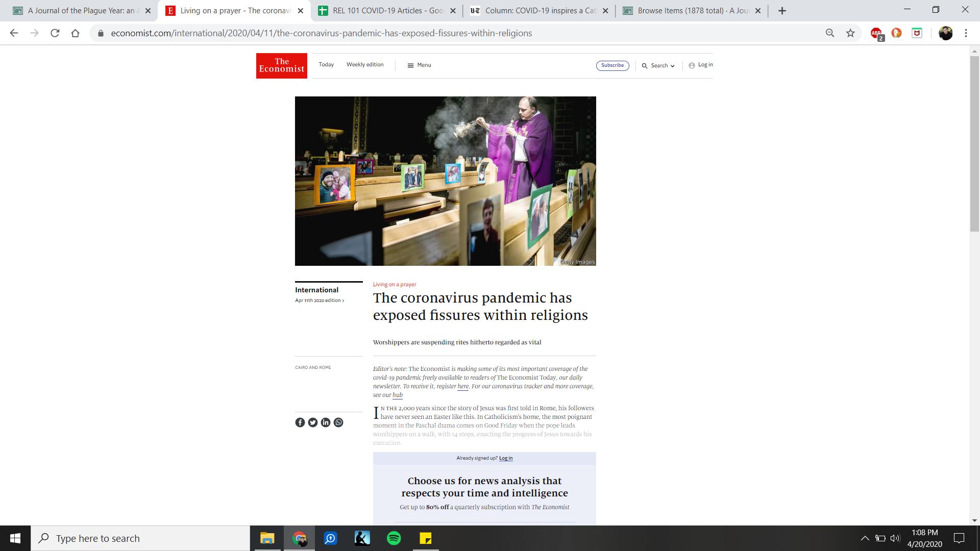
Task: Reload the current page
Action: (55, 33)
